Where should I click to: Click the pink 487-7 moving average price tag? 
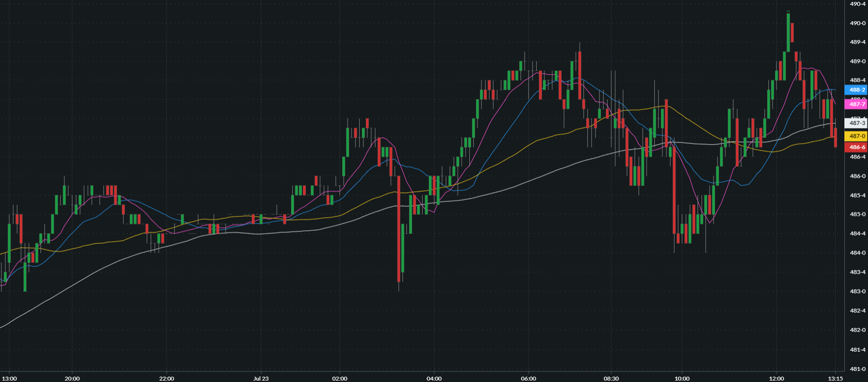coord(856,104)
